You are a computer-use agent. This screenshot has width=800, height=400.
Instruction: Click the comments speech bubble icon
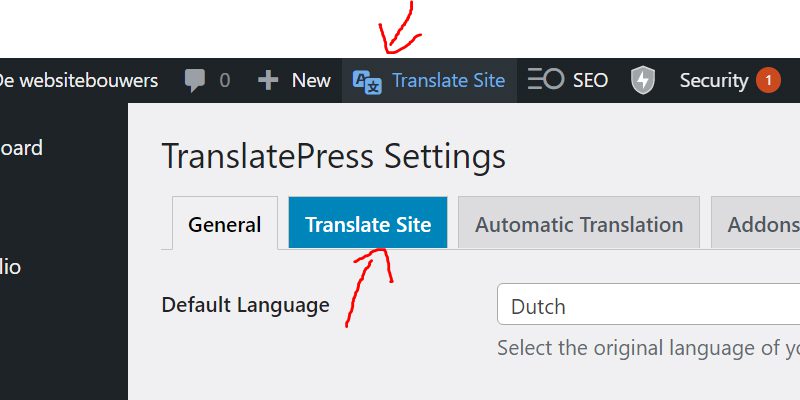[194, 81]
